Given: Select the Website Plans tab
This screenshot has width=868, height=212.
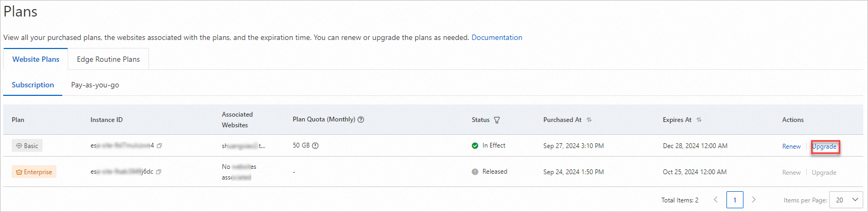Looking at the screenshot, I should pos(36,59).
